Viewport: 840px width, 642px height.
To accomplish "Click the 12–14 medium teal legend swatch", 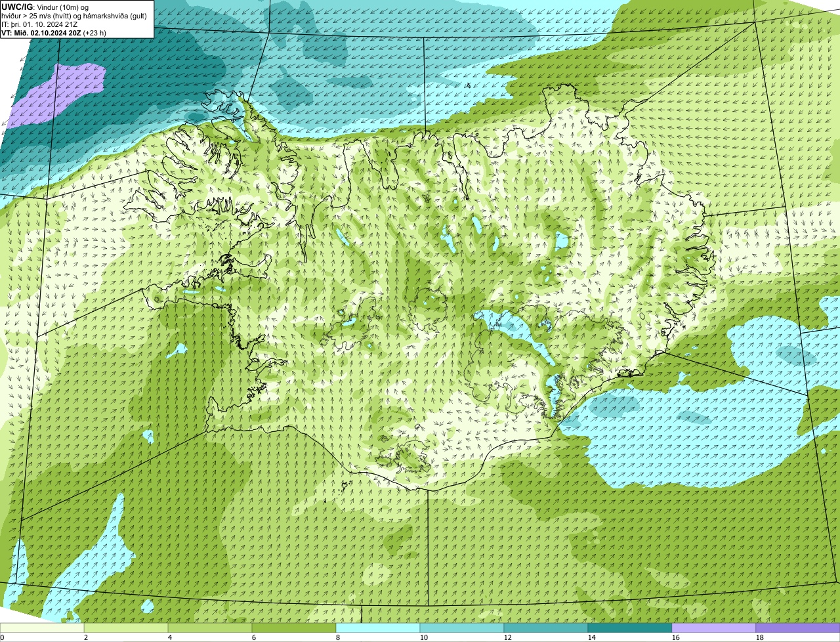I will (x=546, y=628).
